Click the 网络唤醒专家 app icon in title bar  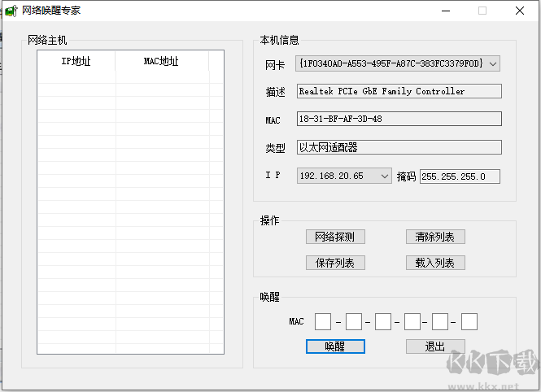(11, 11)
